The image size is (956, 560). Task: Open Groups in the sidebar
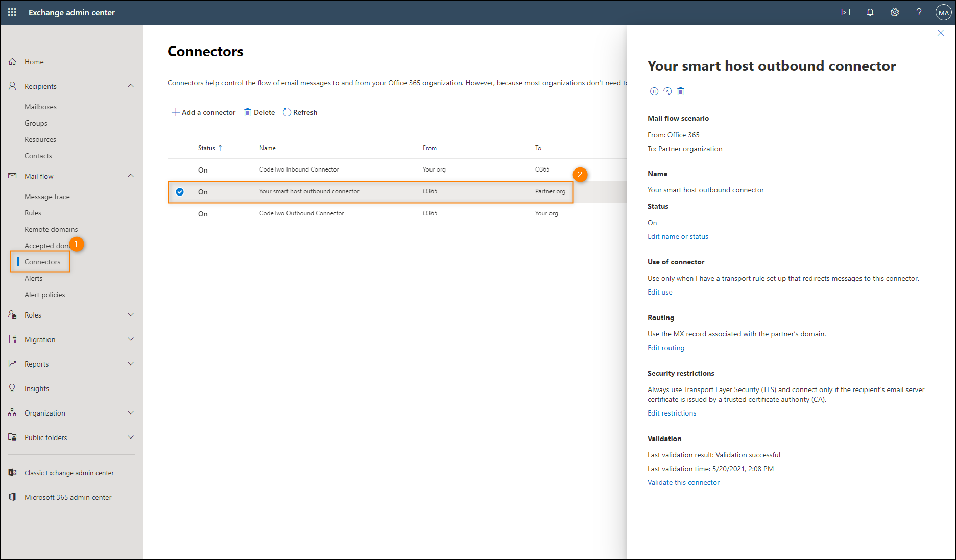point(36,123)
